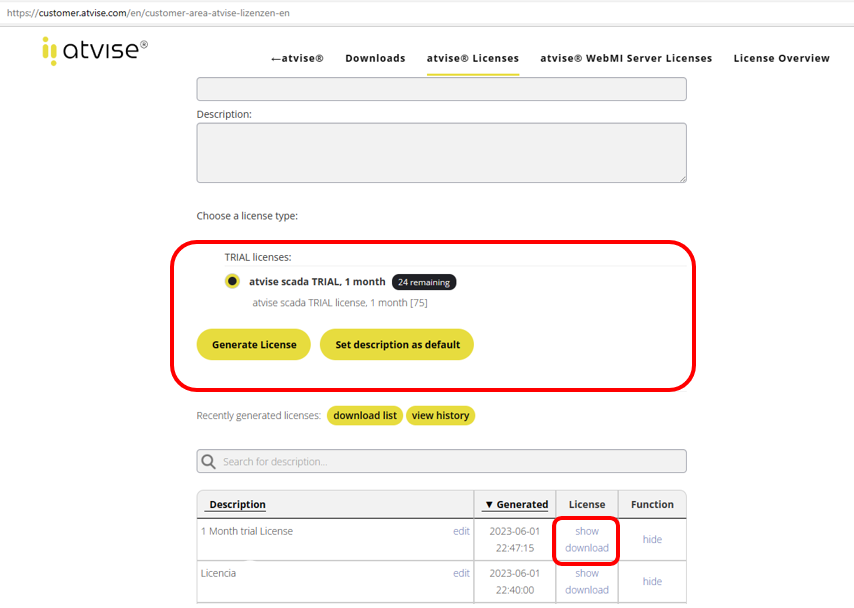Click the input field above Description
854x608 pixels.
pyautogui.click(x=442, y=89)
